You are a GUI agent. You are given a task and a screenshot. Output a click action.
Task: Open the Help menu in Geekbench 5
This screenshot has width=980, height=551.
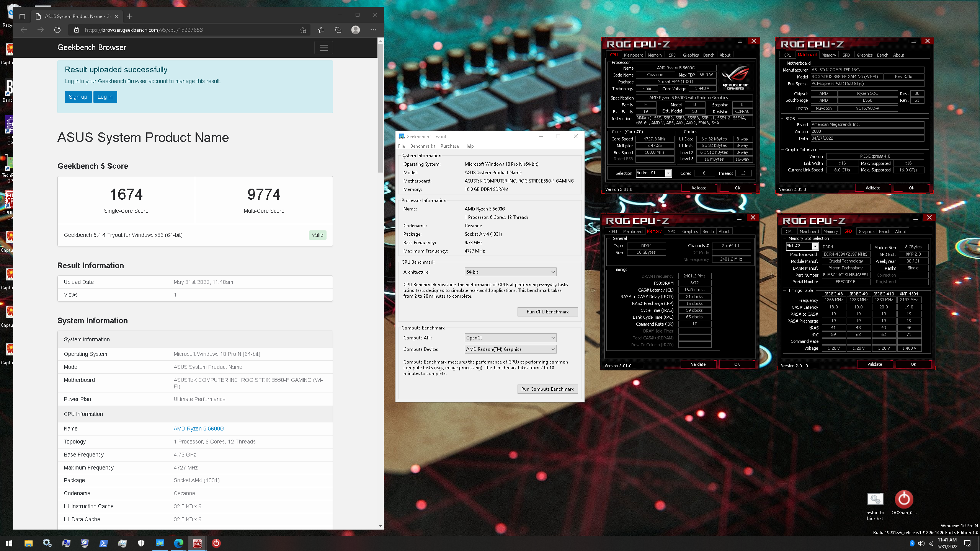tap(469, 146)
